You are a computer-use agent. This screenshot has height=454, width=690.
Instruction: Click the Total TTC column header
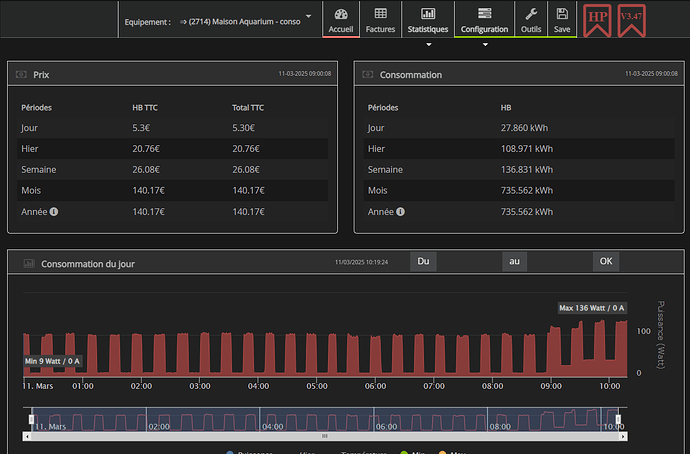click(248, 108)
